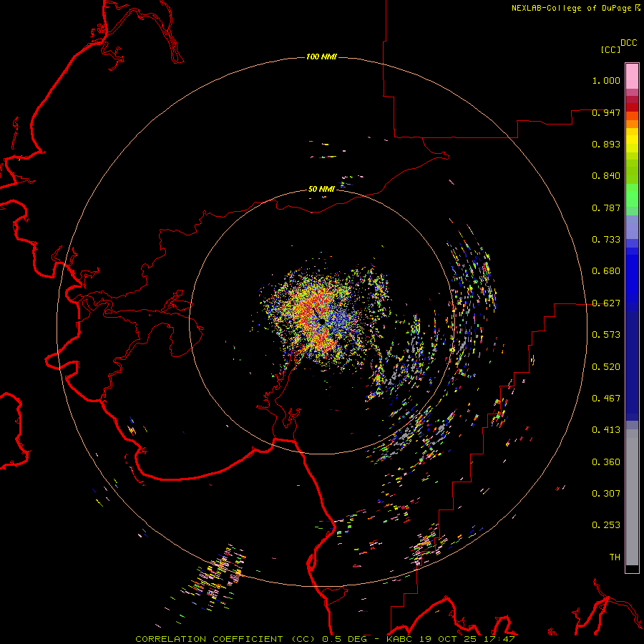Click the radar site center marker
The height and width of the screenshot is (644, 644).
pyautogui.click(x=321, y=321)
